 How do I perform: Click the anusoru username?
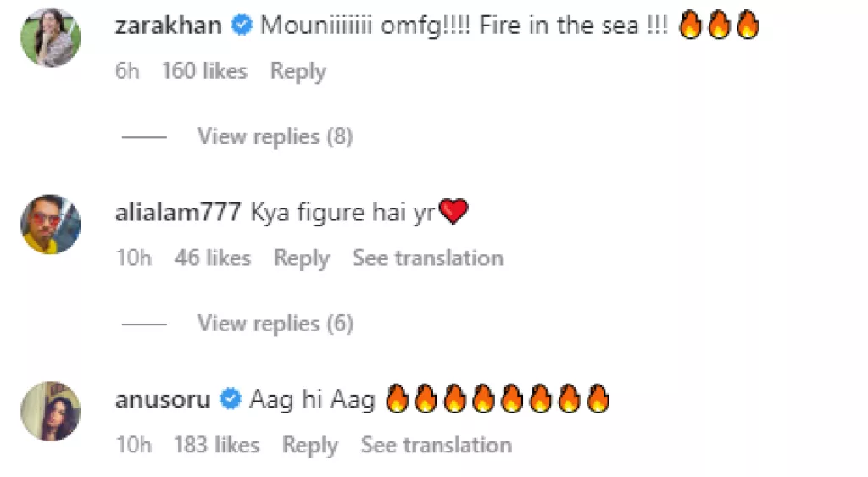point(162,400)
